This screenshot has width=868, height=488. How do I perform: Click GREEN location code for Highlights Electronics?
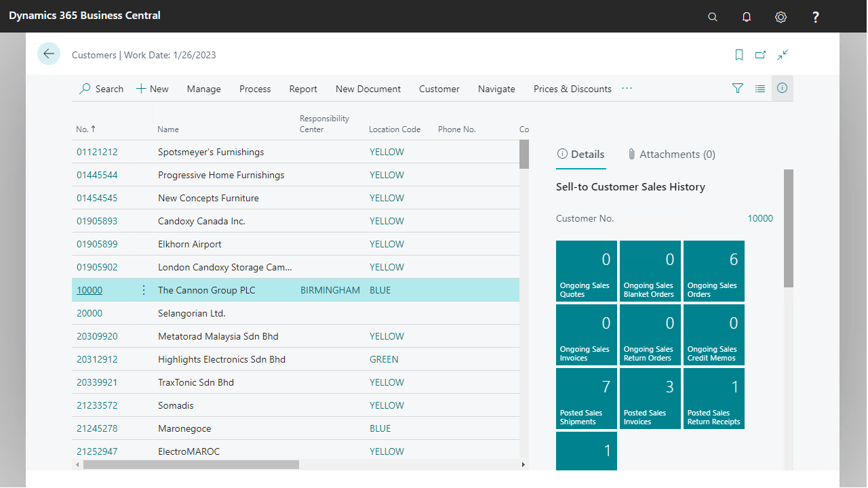[x=384, y=359]
